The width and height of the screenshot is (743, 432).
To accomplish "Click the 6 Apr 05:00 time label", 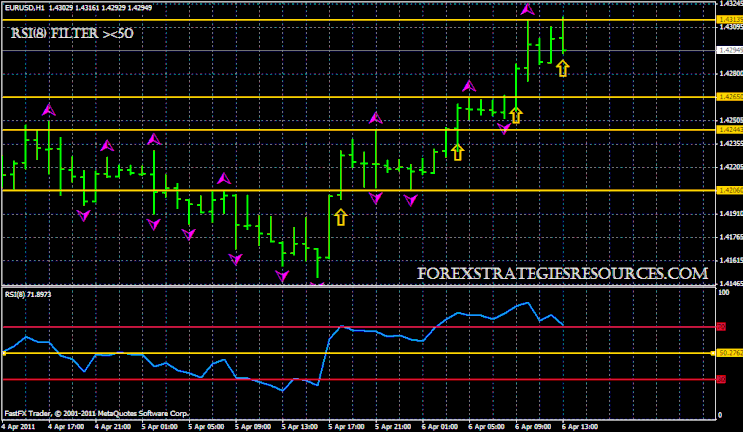I will pyautogui.click(x=487, y=427).
